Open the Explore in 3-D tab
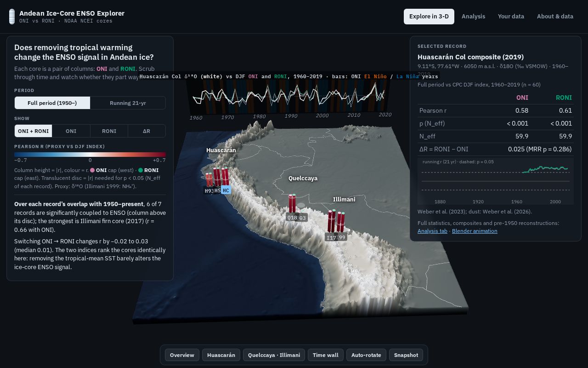Viewport: 588px width, 368px height. [429, 17]
